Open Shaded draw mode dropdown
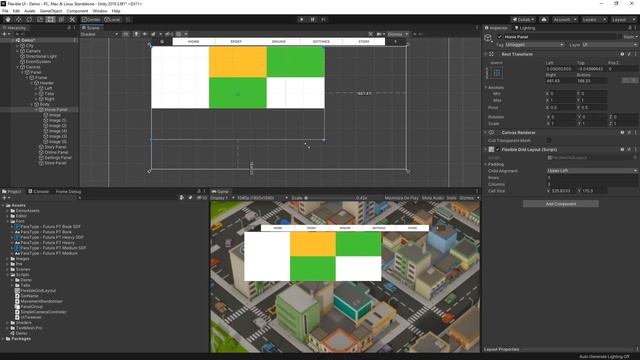The height and width of the screenshot is (360, 640). click(99, 34)
